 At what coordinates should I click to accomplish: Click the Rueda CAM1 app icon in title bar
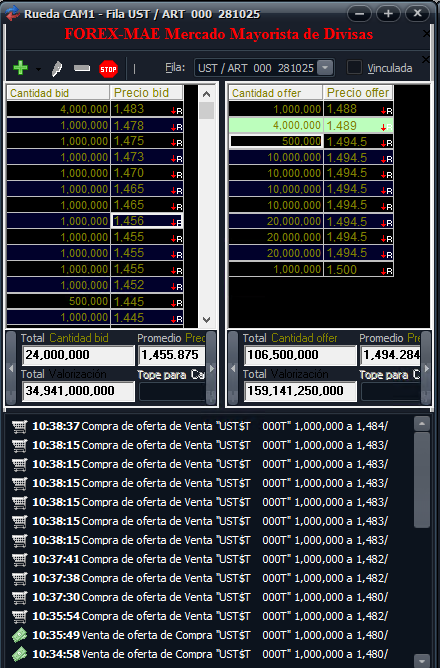[12, 13]
